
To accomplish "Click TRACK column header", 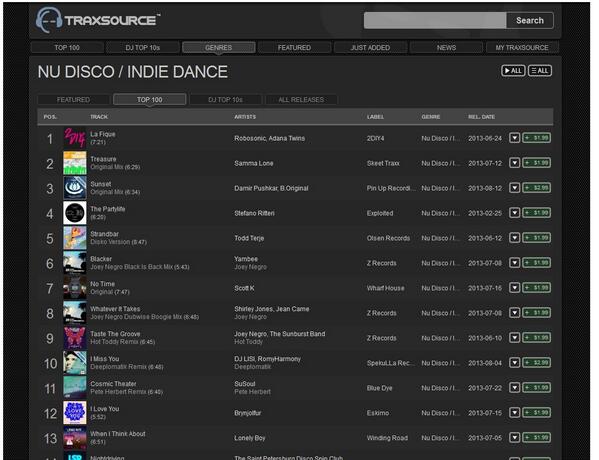I will coord(99,117).
